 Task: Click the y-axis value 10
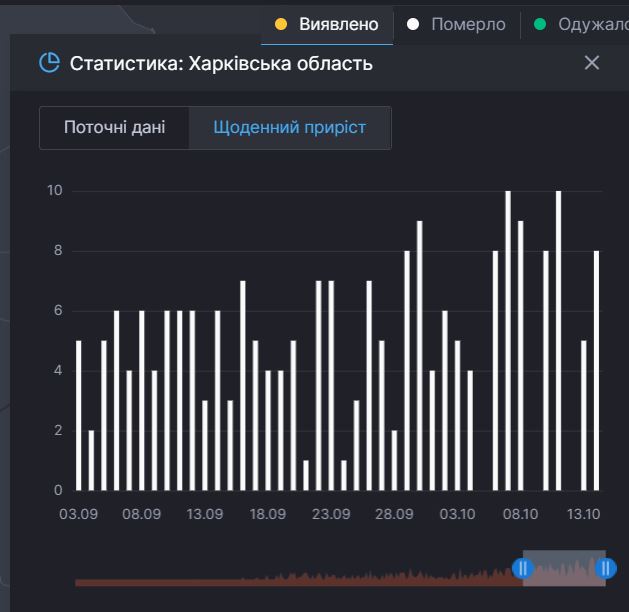click(x=55, y=190)
